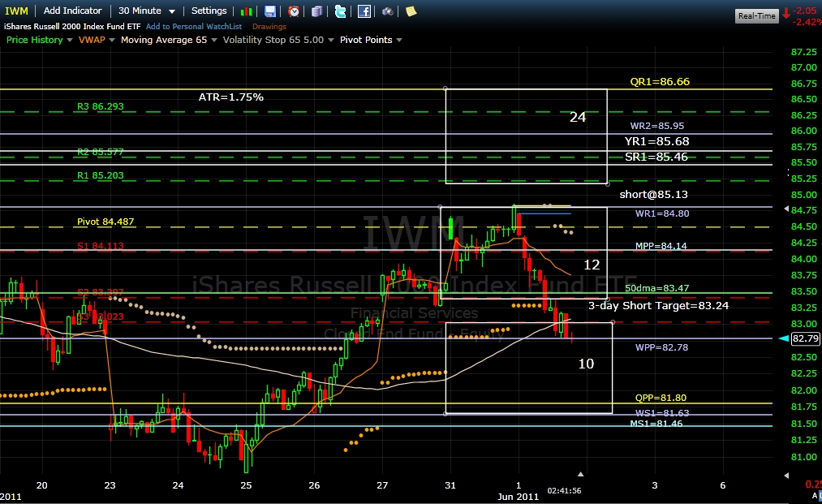This screenshot has height=504, width=822.
Task: Click the -2.05 price change value
Action: point(807,11)
